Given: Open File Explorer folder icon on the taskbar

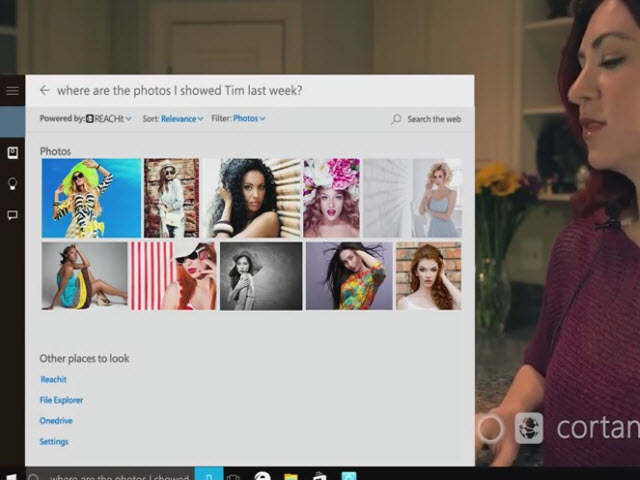Looking at the screenshot, I should (x=290, y=475).
